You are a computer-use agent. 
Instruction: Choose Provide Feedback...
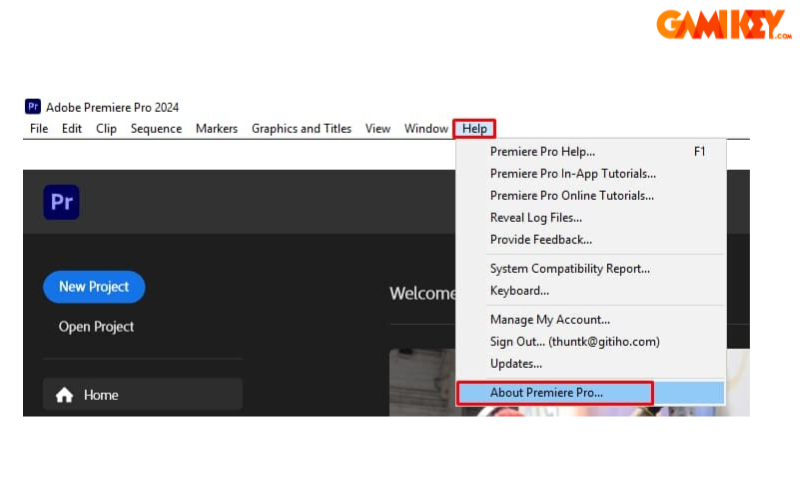(590, 239)
